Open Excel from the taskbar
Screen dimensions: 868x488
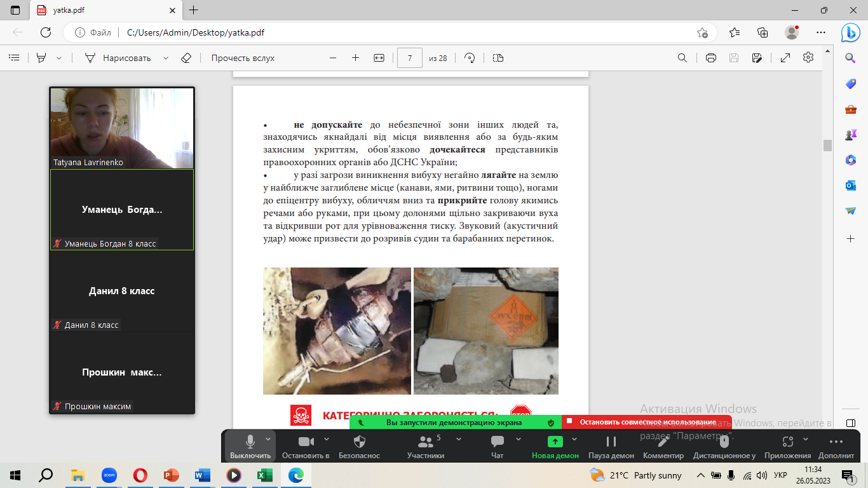265,475
